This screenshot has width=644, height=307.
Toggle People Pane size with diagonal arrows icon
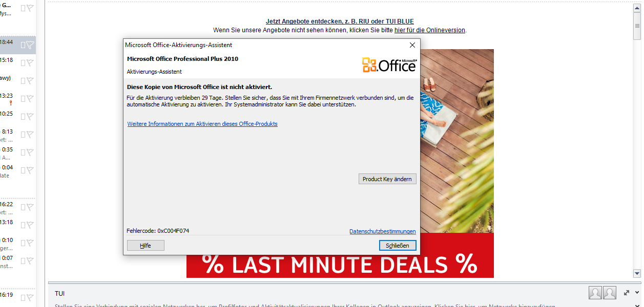tap(627, 293)
